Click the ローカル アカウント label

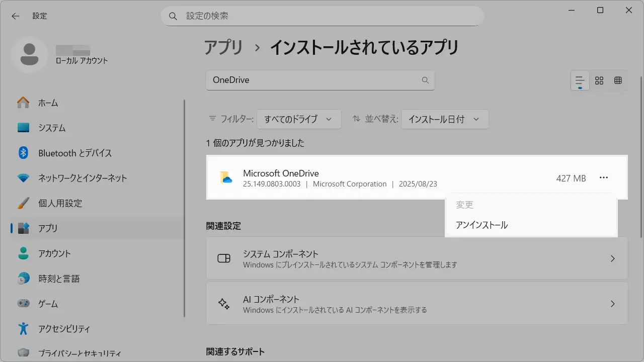pyautogui.click(x=82, y=61)
